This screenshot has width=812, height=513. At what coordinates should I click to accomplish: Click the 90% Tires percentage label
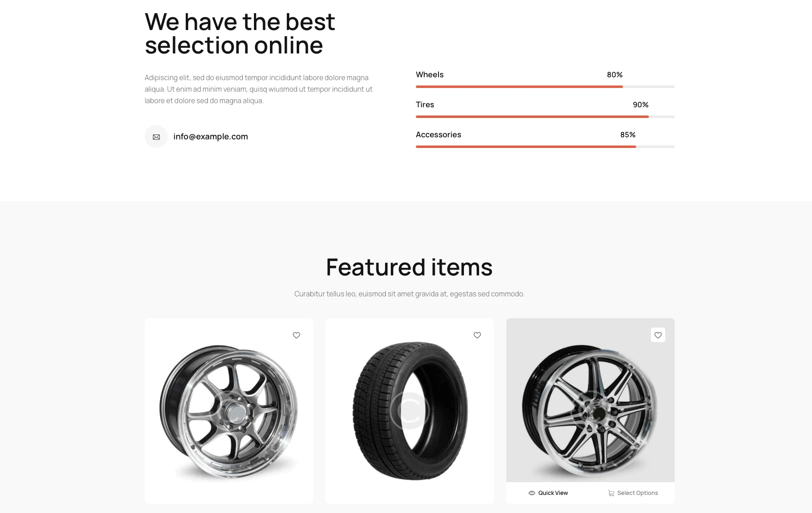pyautogui.click(x=640, y=105)
